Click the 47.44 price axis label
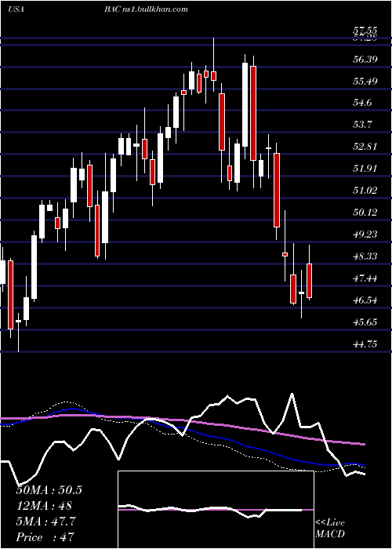The height and width of the screenshot is (549, 392). [365, 278]
